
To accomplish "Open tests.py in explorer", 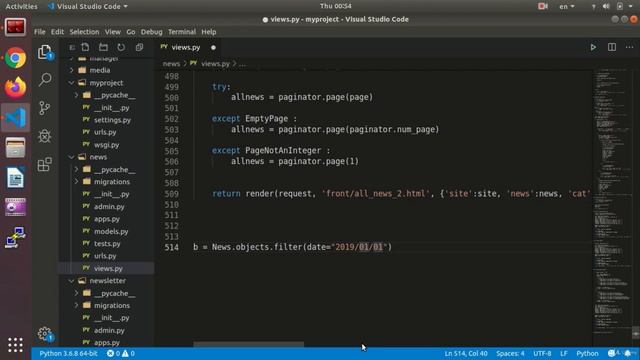I will pyautogui.click(x=107, y=244).
